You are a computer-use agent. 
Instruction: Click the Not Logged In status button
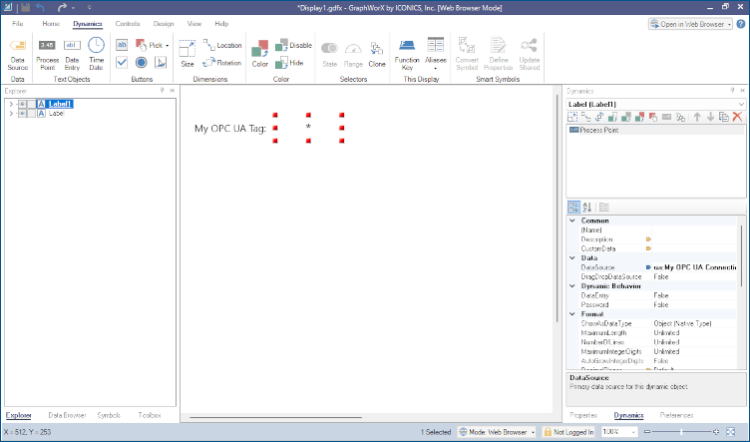click(x=569, y=432)
